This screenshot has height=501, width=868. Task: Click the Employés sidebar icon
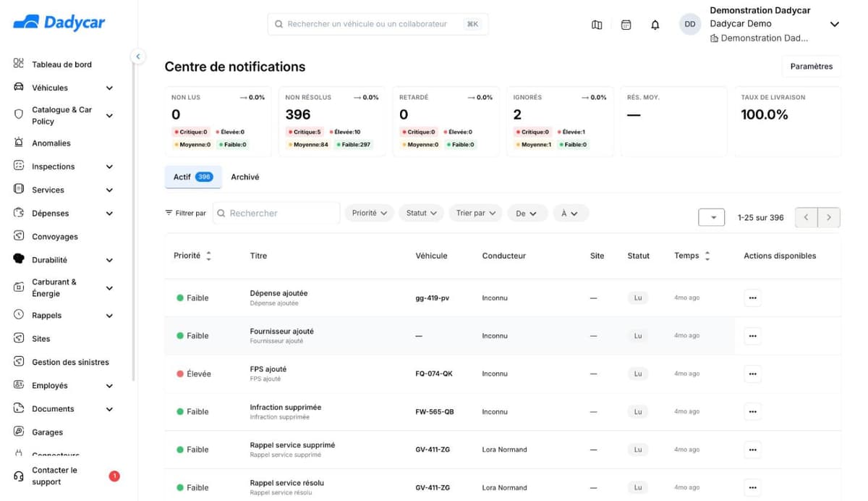click(x=19, y=385)
